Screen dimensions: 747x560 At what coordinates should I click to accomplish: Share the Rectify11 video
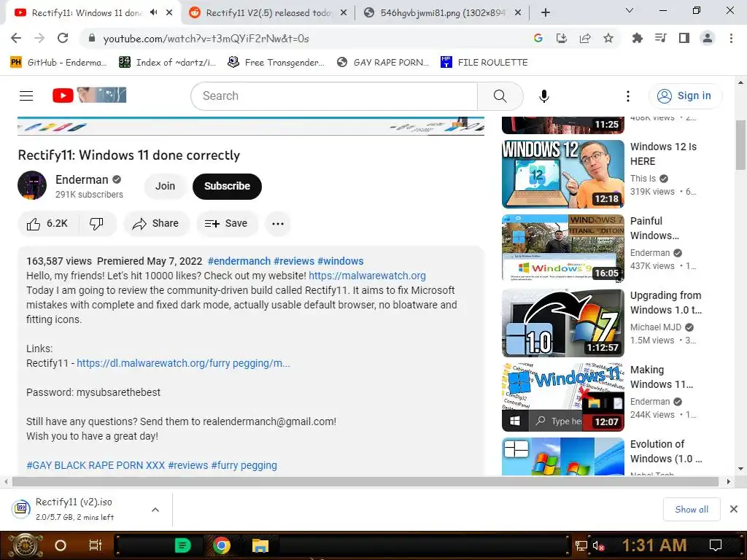point(156,223)
